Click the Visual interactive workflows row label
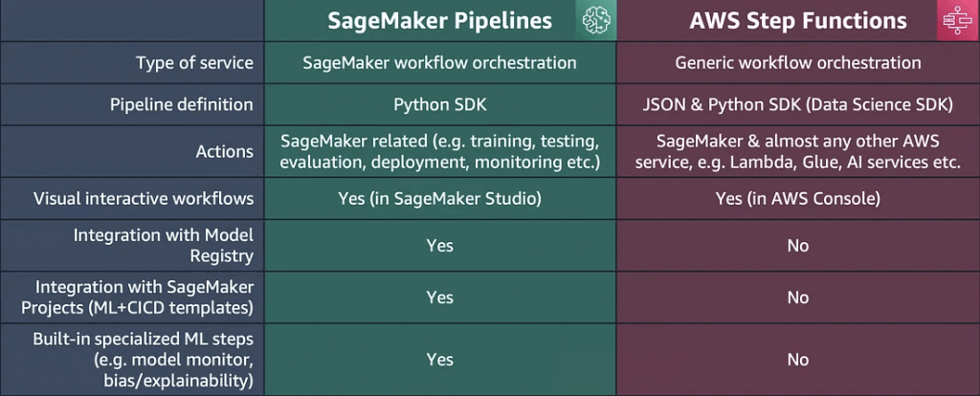The width and height of the screenshot is (980, 396). pos(144,199)
